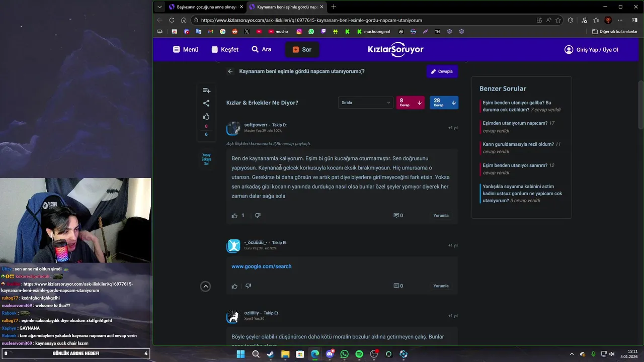
Task: Open -_öcüüüü_-'s avatar
Action: (233, 246)
